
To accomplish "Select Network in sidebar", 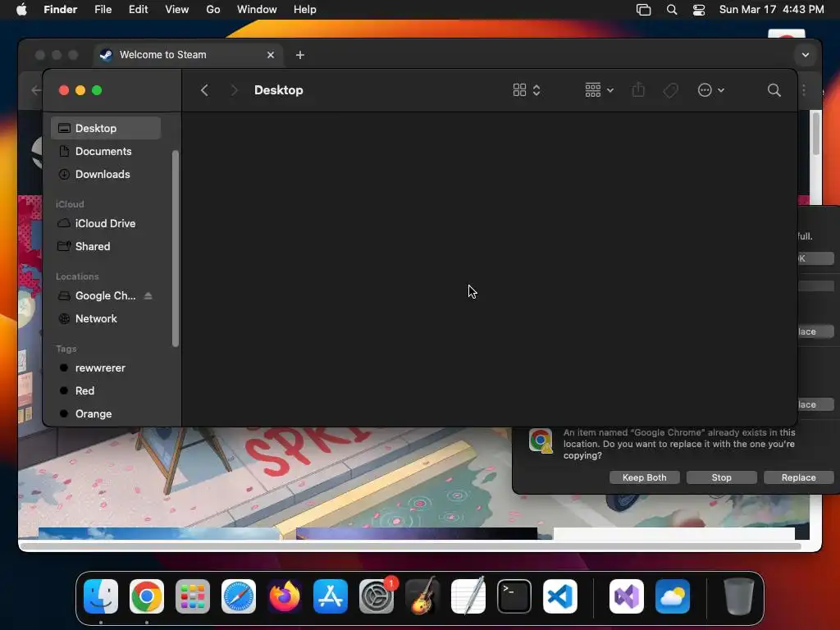I will click(106, 319).
